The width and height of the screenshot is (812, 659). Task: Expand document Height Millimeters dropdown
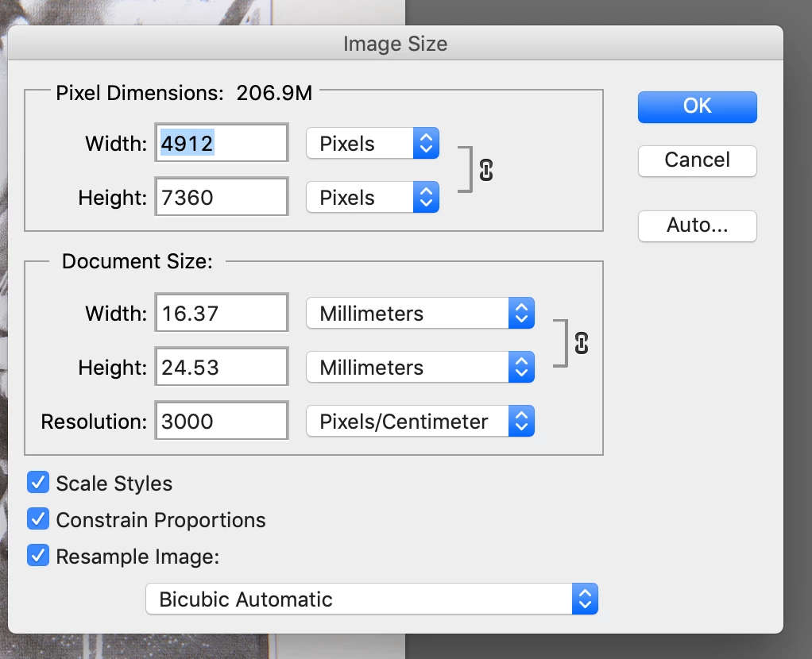[x=420, y=368]
